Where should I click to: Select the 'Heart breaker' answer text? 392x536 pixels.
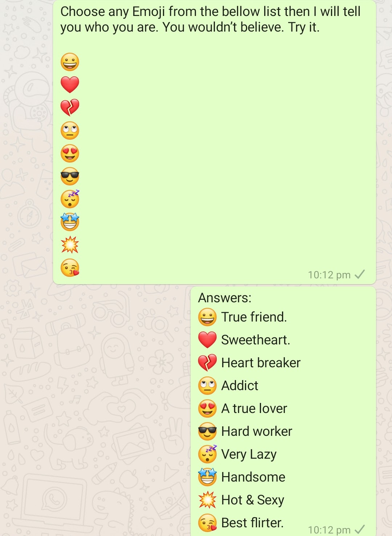[x=261, y=363]
